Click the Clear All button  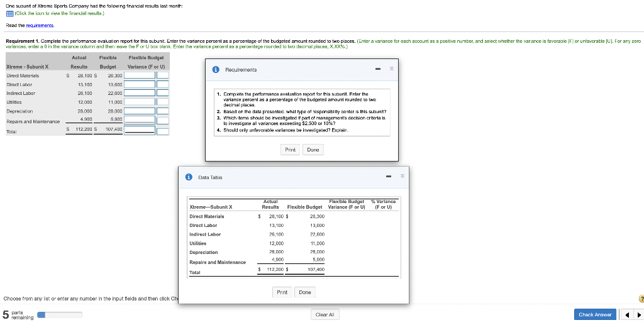point(325,315)
